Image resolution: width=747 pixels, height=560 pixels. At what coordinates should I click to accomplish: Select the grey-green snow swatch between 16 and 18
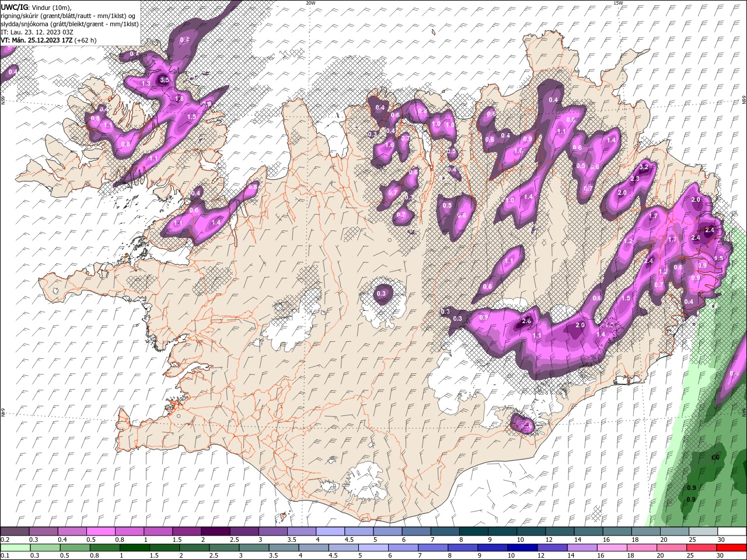click(x=617, y=531)
